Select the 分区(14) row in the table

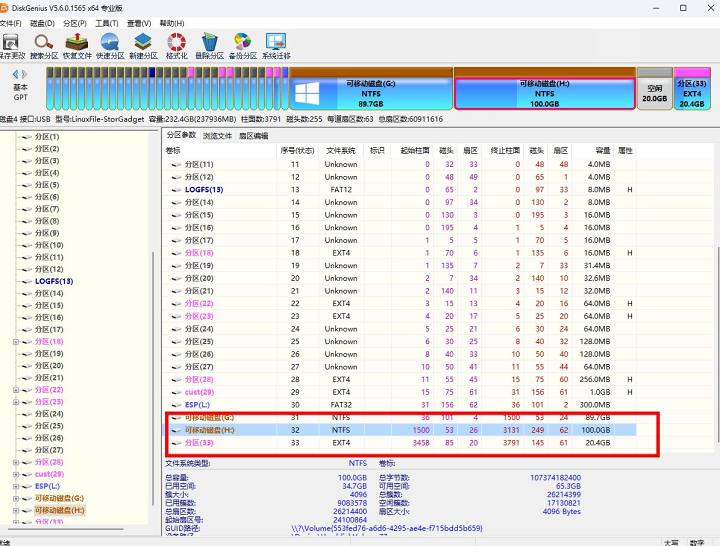400,203
